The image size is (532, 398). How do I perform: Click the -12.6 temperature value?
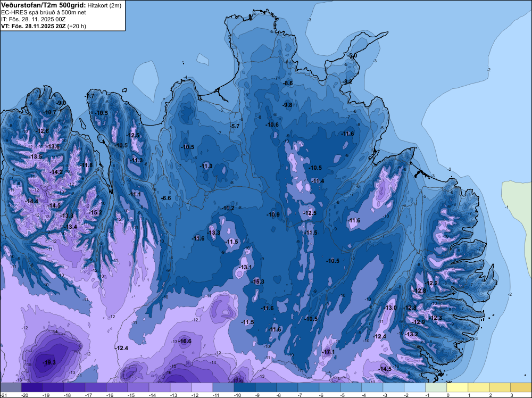(43, 131)
